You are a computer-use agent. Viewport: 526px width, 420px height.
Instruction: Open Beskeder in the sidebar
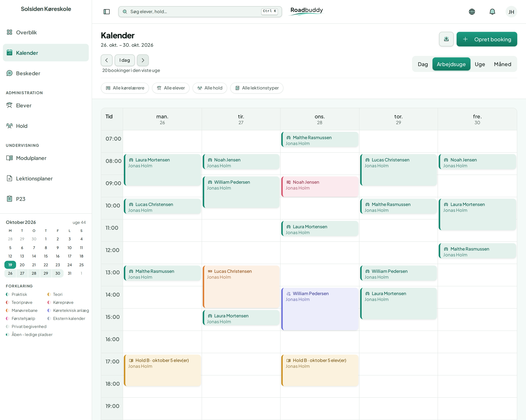(46, 73)
